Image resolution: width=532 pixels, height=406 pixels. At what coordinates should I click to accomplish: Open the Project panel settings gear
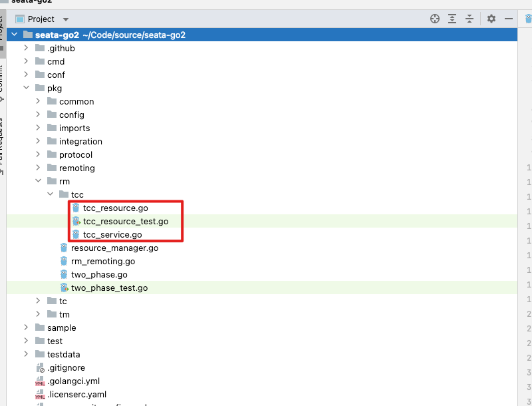click(491, 19)
